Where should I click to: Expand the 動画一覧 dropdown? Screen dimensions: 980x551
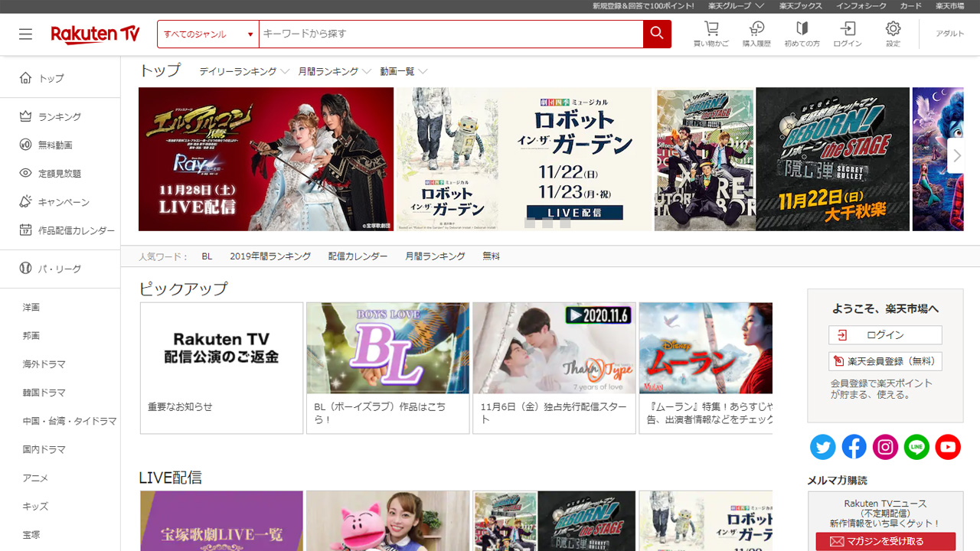point(403,71)
